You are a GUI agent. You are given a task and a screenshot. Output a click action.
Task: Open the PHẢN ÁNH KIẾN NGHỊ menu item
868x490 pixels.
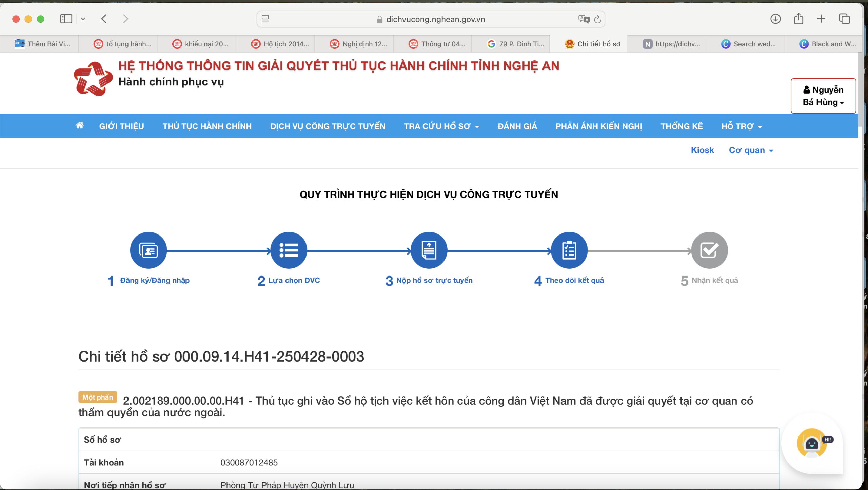[x=599, y=126]
